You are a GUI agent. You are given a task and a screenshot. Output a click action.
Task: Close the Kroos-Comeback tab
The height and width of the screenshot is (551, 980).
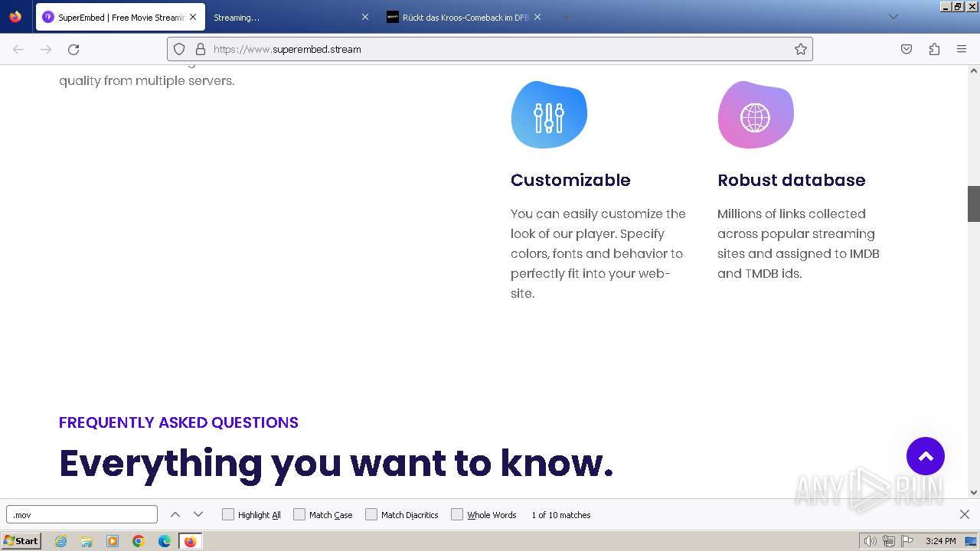(x=537, y=17)
